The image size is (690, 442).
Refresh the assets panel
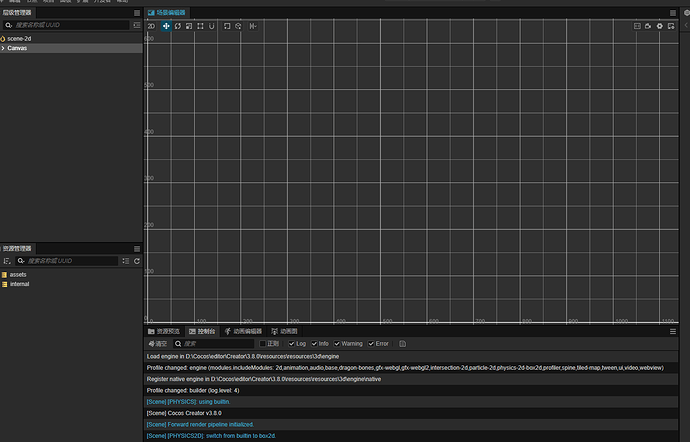point(137,261)
